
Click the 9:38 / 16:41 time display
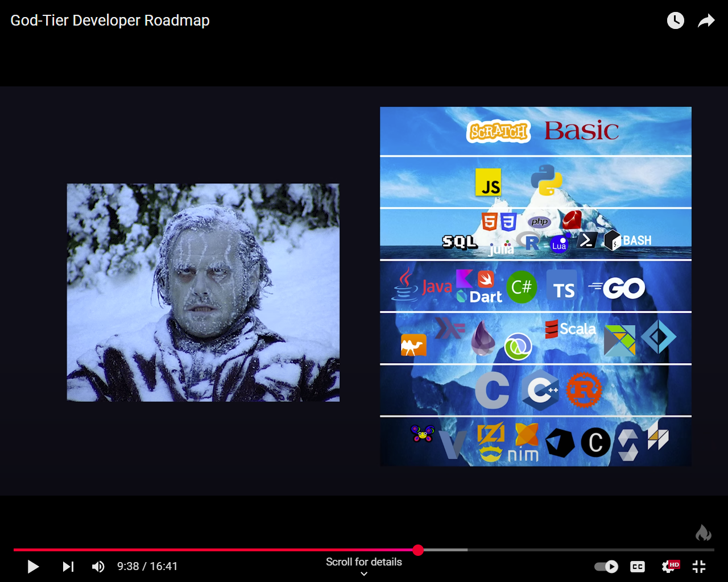(x=147, y=567)
